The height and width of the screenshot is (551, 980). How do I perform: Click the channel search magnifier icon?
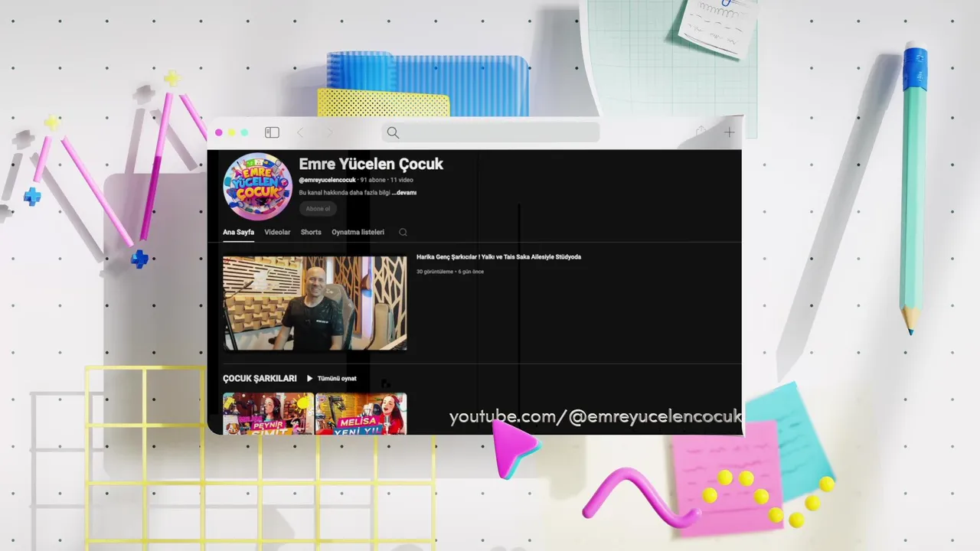(403, 232)
